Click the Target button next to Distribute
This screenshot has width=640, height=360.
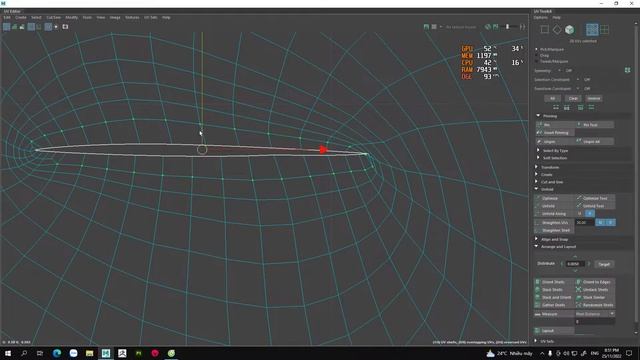coord(604,264)
